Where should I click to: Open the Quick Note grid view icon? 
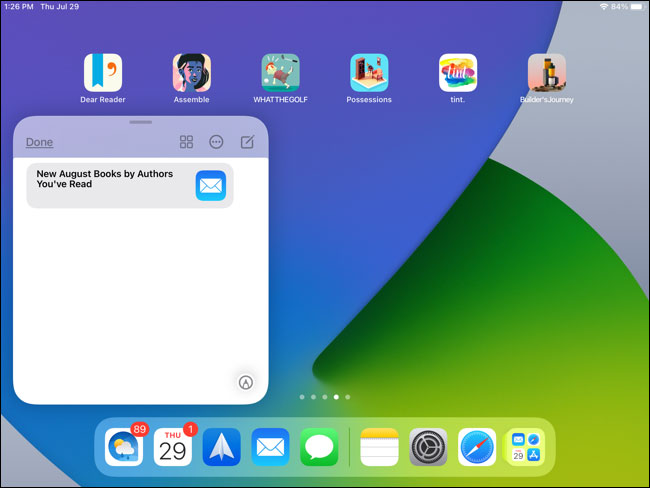tap(186, 142)
